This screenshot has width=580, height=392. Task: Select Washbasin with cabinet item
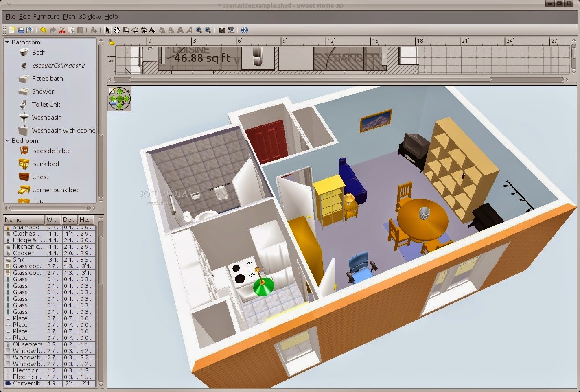63,131
